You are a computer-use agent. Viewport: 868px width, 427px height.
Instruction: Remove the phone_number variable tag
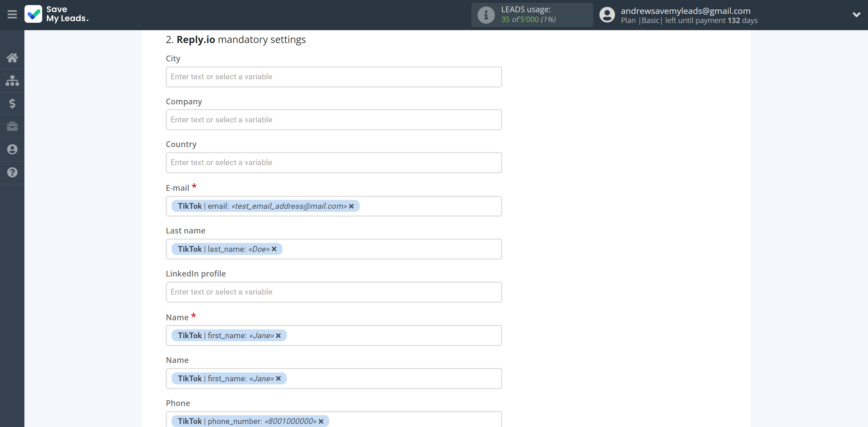point(321,421)
